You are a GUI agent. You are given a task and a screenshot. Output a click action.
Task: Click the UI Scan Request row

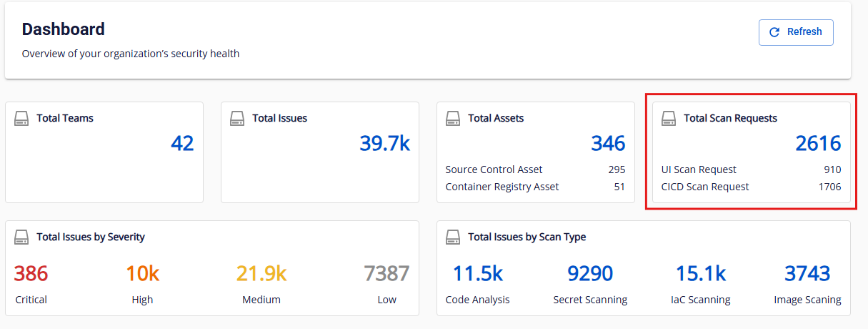(x=751, y=170)
